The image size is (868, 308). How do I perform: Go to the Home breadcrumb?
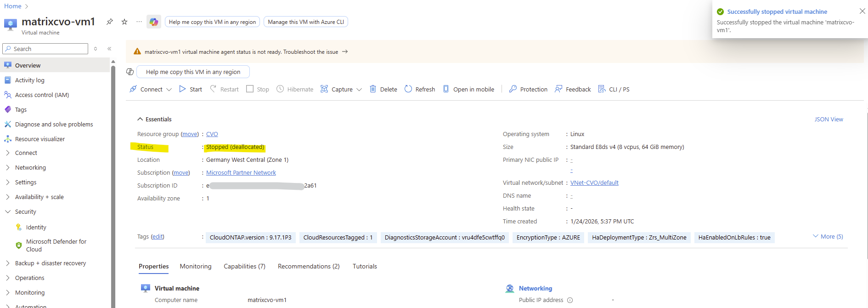point(13,6)
